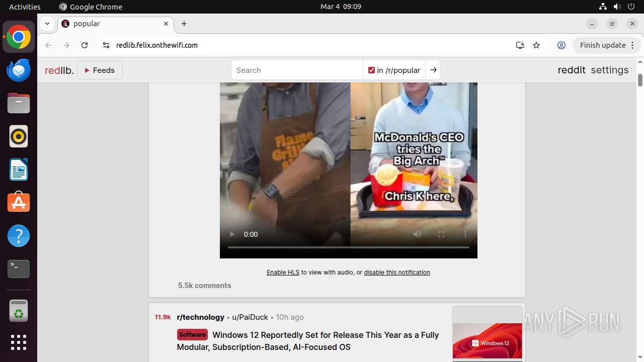The height and width of the screenshot is (362, 644).
Task: Open redlib settings
Action: click(610, 70)
